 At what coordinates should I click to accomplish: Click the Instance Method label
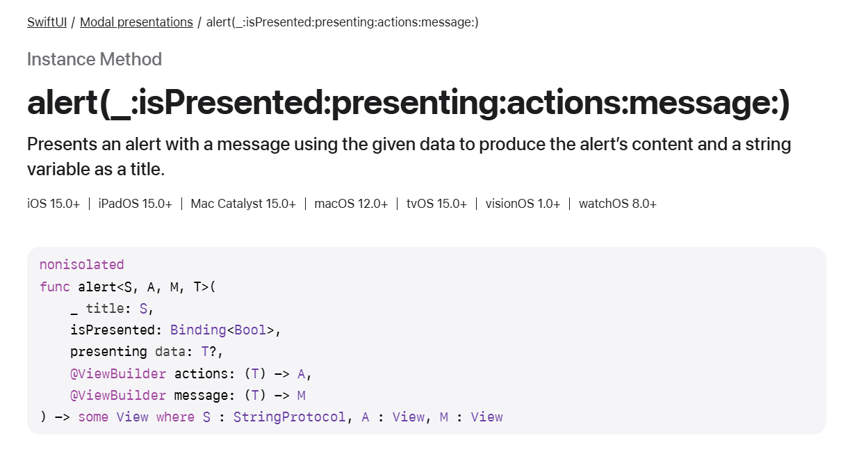click(95, 59)
